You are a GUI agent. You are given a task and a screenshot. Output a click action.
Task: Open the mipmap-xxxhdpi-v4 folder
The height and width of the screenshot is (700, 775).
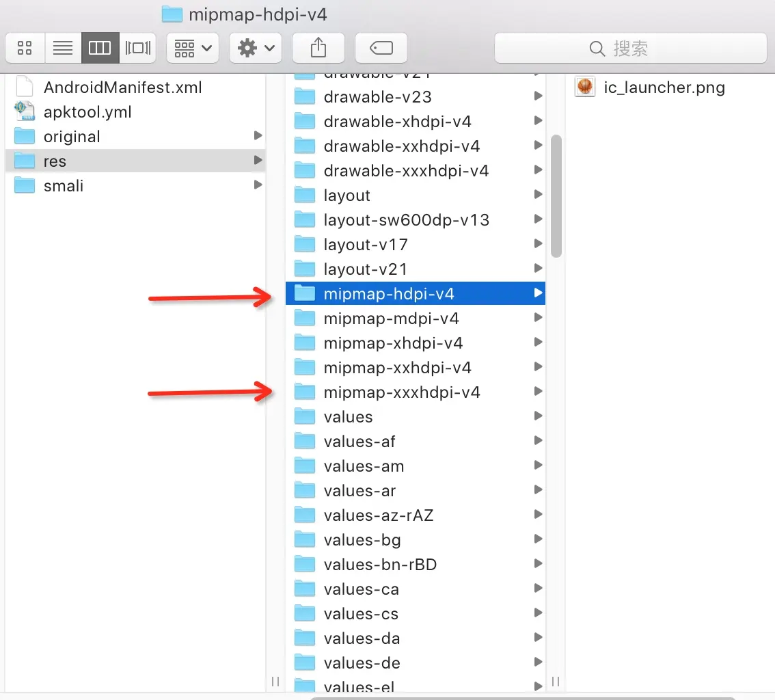(416, 392)
